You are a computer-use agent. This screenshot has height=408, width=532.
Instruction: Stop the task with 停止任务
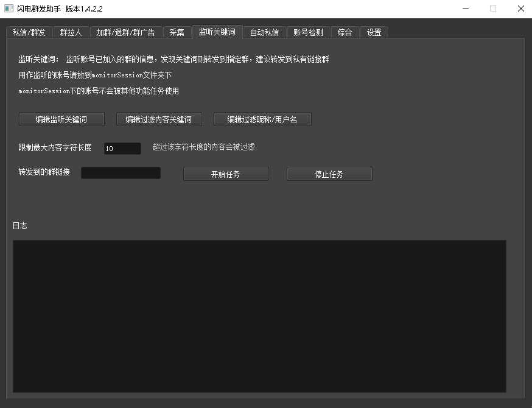pos(329,174)
